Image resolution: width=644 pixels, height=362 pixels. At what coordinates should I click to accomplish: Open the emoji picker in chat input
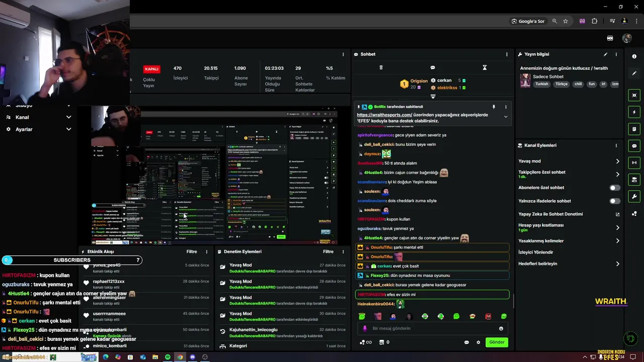coord(501,328)
